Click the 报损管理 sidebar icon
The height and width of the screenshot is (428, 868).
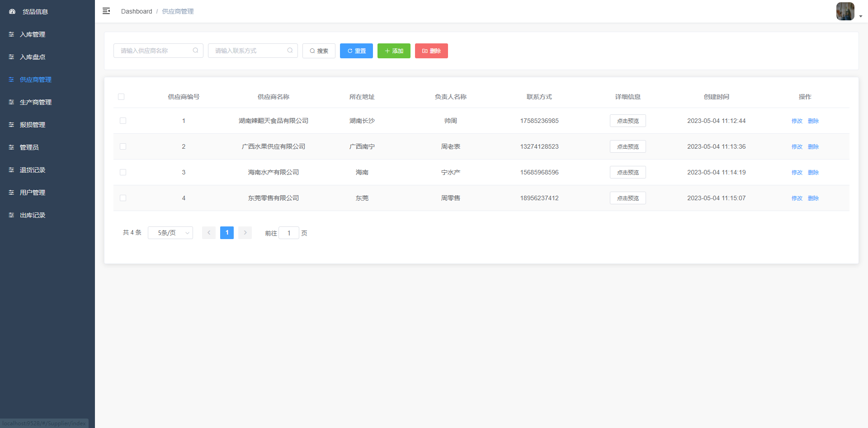pyautogui.click(x=11, y=124)
